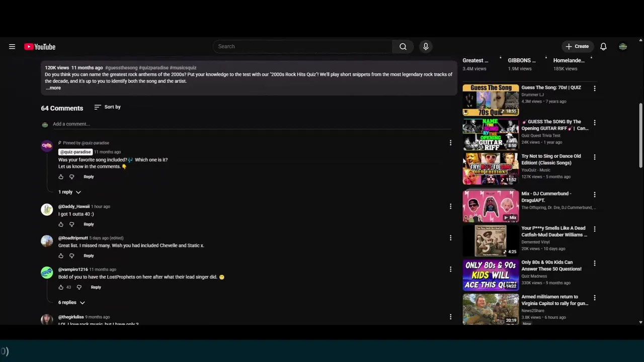Reply to @Daddy_Hawaii comment
Viewport: 644px width, 362px height.
click(89, 224)
